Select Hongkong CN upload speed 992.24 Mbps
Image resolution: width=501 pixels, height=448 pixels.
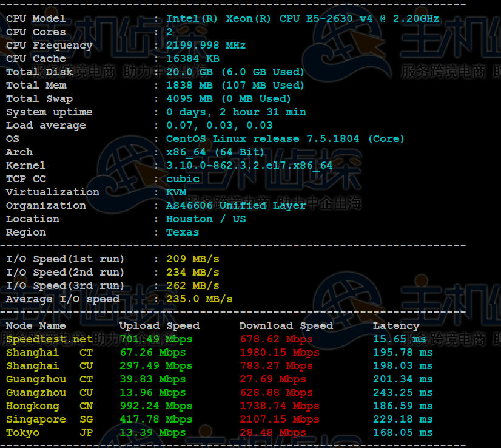click(x=156, y=406)
